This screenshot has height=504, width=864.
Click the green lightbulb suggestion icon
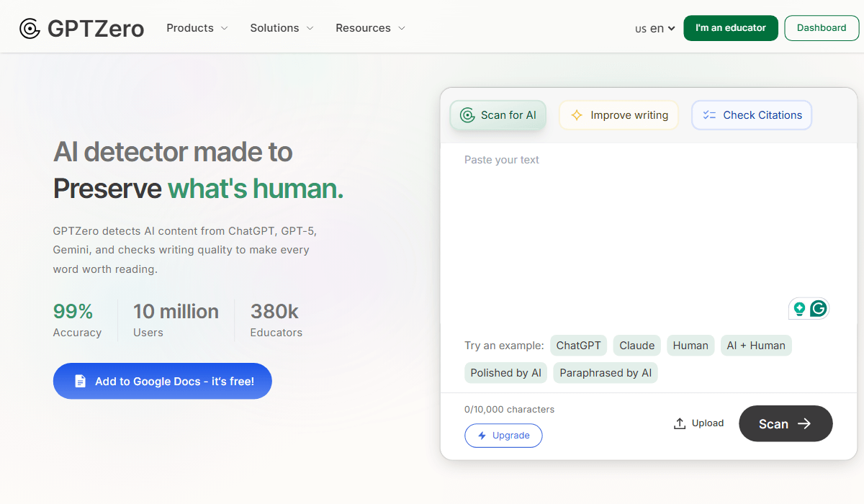[x=799, y=309]
